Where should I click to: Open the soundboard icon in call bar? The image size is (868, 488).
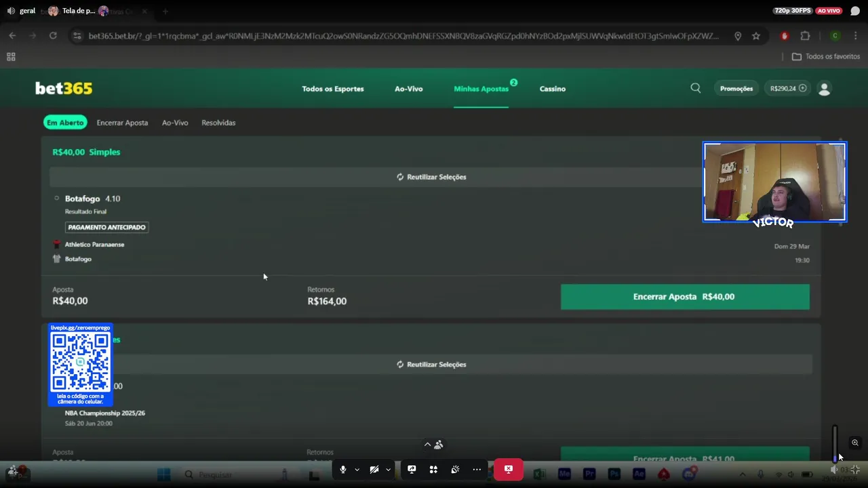(455, 469)
